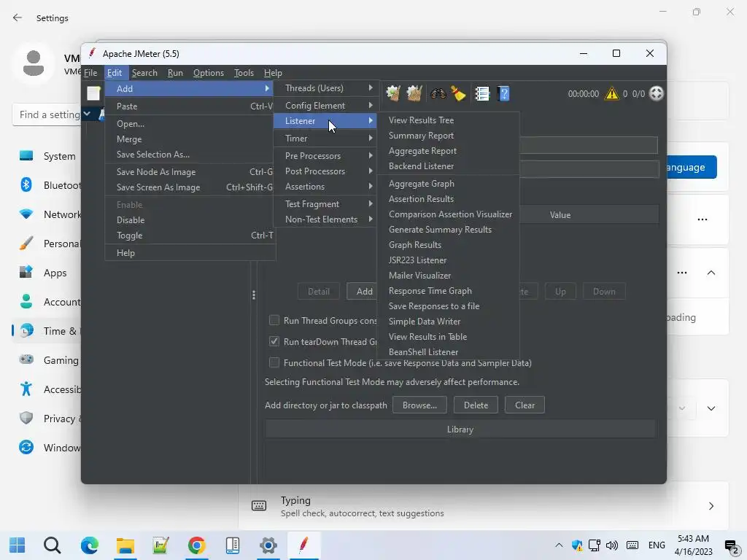This screenshot has height=560, width=747.
Task: Pick Simple Data Writer listener
Action: coord(448,321)
